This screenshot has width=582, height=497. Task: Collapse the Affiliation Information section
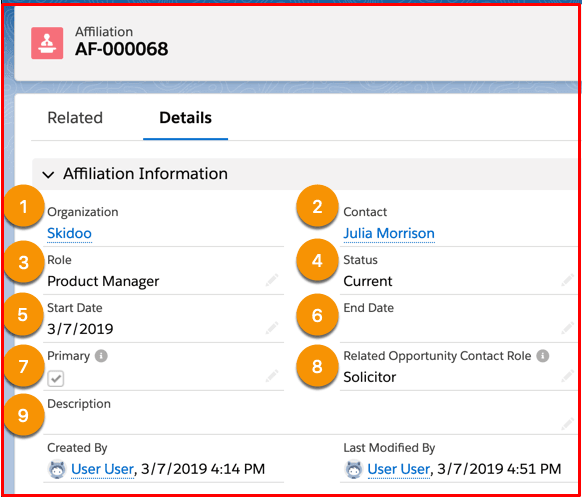pos(49,174)
